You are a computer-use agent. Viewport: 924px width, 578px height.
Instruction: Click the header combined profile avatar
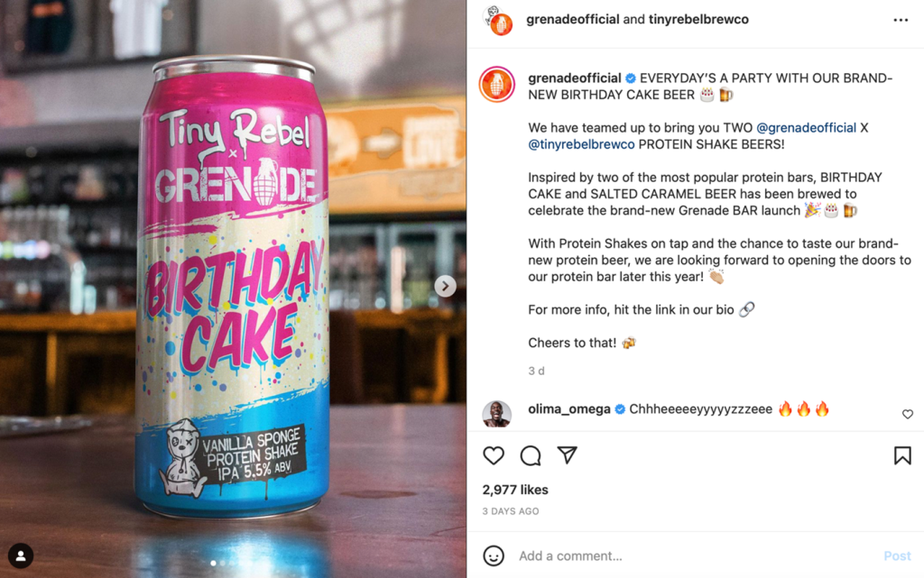[497, 20]
